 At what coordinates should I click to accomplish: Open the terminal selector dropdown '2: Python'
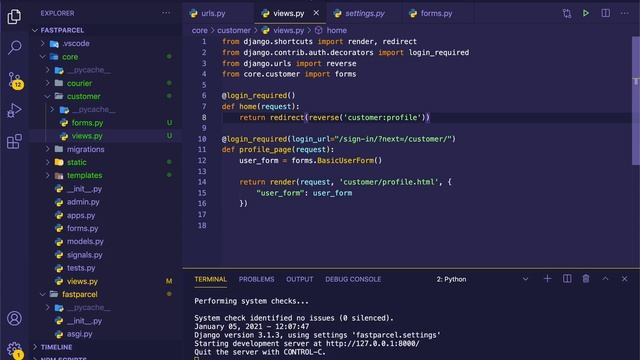pos(483,279)
